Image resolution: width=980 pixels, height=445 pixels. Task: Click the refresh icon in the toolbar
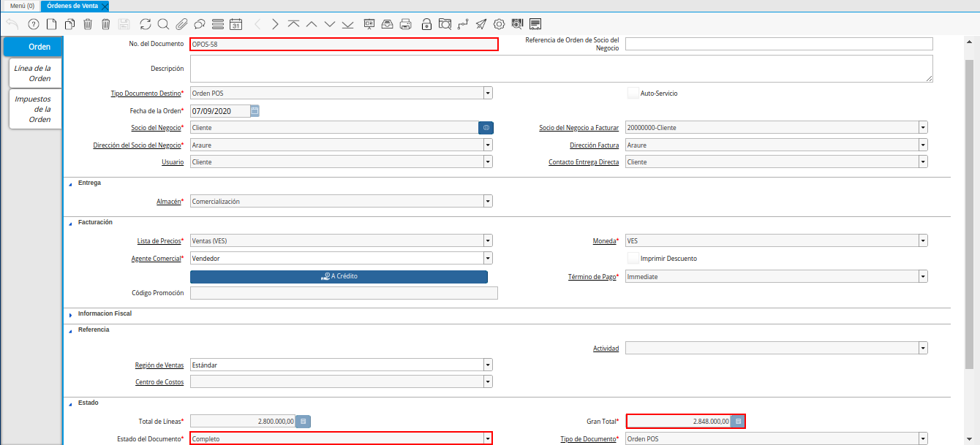point(146,24)
